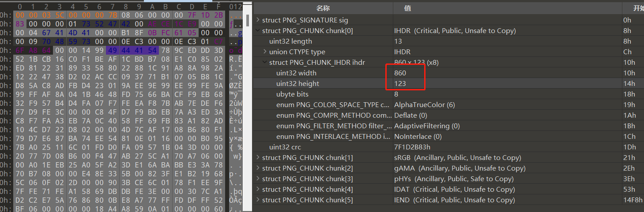The height and width of the screenshot is (212, 644).
Task: Expand struct PNG_CHUNK chunk[1] node
Action: (x=258, y=157)
